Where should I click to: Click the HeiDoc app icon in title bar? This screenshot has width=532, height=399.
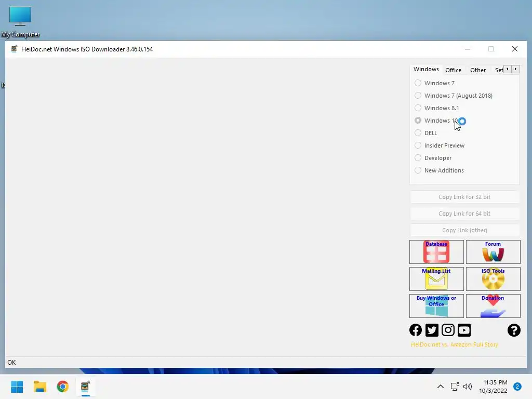pos(14,49)
